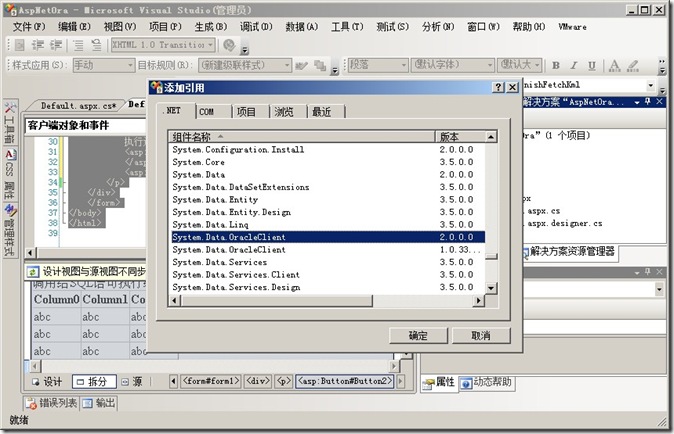Select System.Data.Services.Client entry
Viewport: 674px width, 434px height.
327,275
